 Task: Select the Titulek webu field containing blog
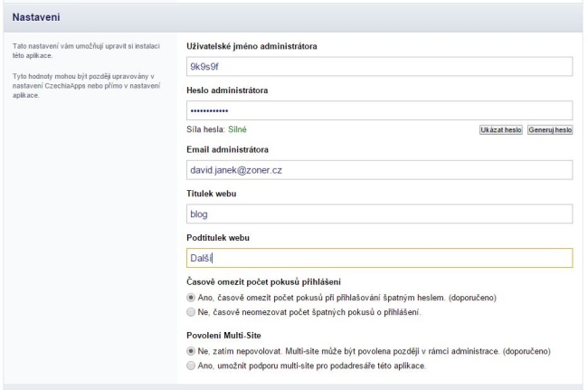pyautogui.click(x=380, y=214)
